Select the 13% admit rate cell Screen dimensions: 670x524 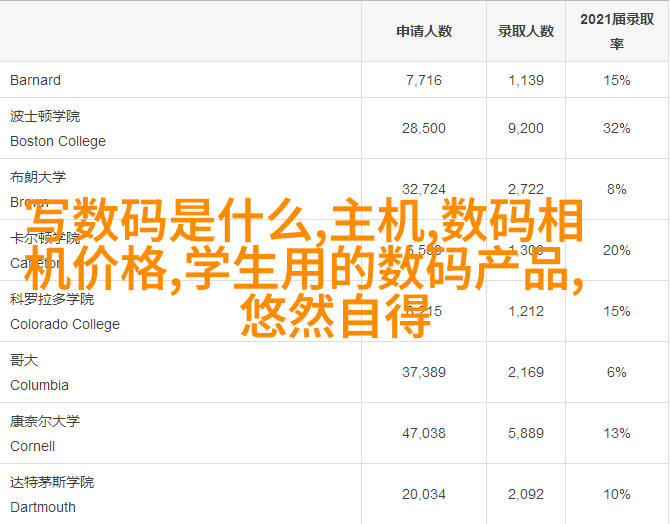click(617, 433)
